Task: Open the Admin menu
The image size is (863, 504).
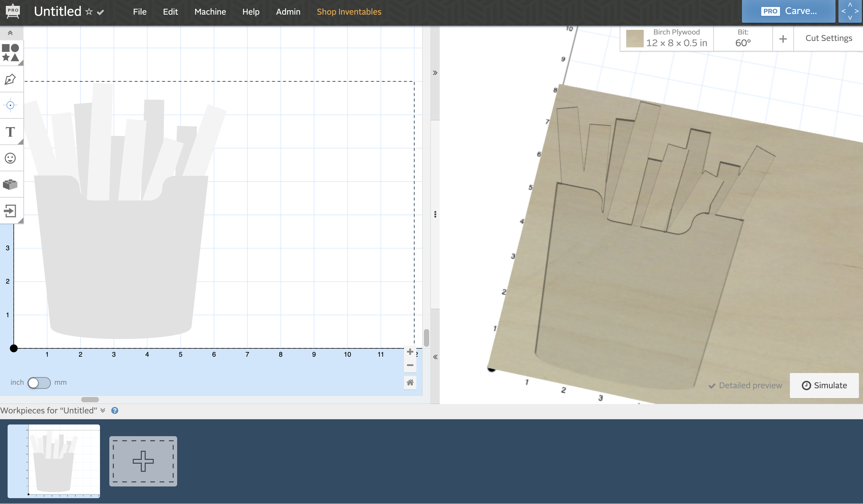Action: 288,12
